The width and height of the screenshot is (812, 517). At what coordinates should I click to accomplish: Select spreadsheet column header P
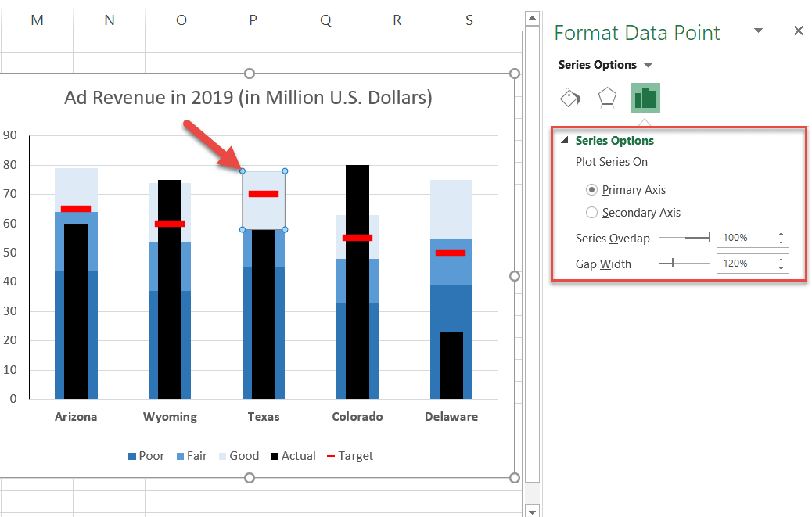[252, 19]
